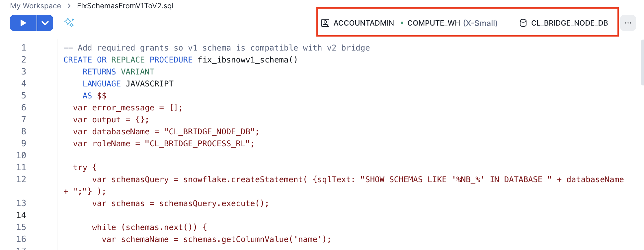644x250 pixels.
Task: Click the LANGUAGE JAVASCRIPT code line
Action: tap(128, 84)
